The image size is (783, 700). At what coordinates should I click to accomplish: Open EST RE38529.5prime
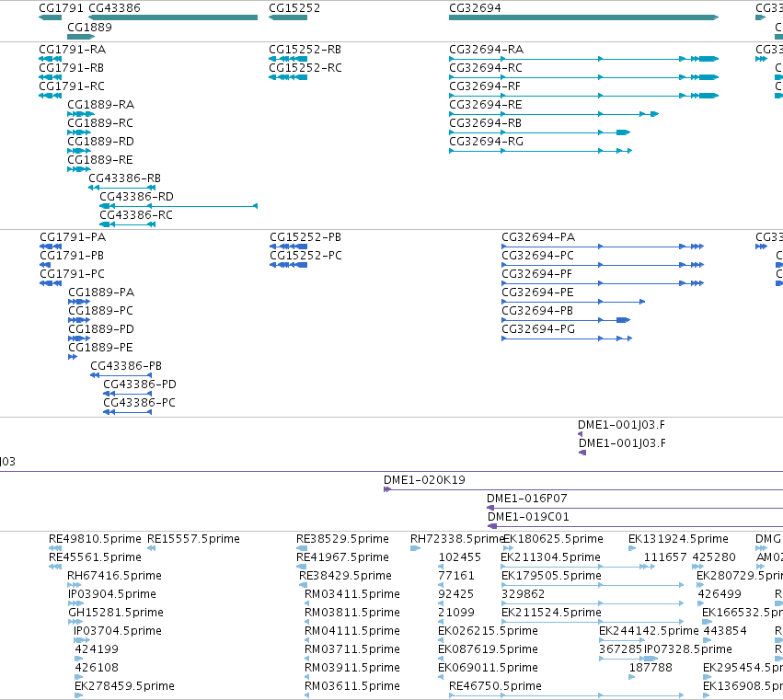[x=342, y=539]
